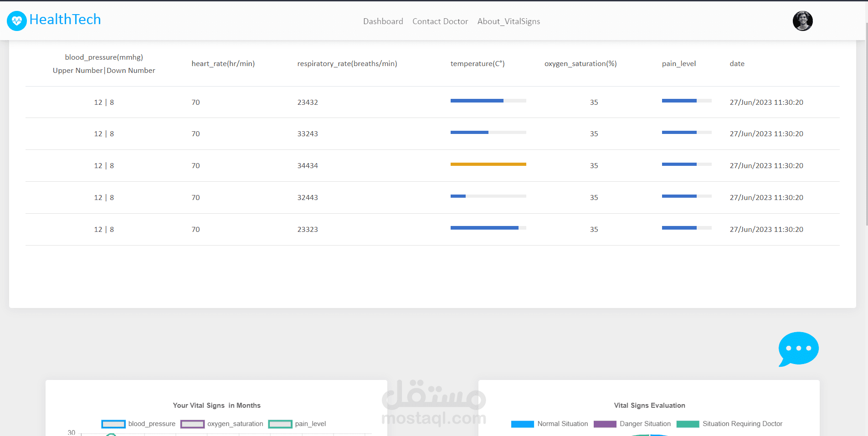Click the date column header
The height and width of the screenshot is (436, 868).
pyautogui.click(x=737, y=63)
